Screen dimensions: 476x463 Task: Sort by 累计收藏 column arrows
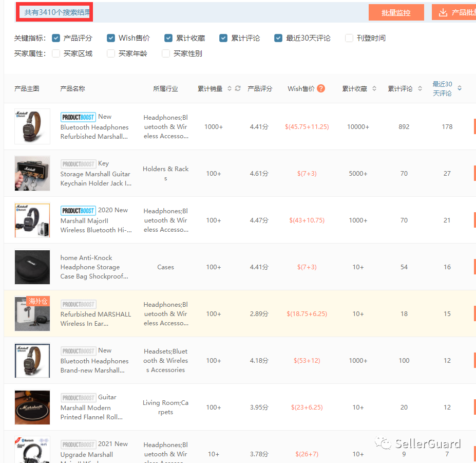coord(374,88)
